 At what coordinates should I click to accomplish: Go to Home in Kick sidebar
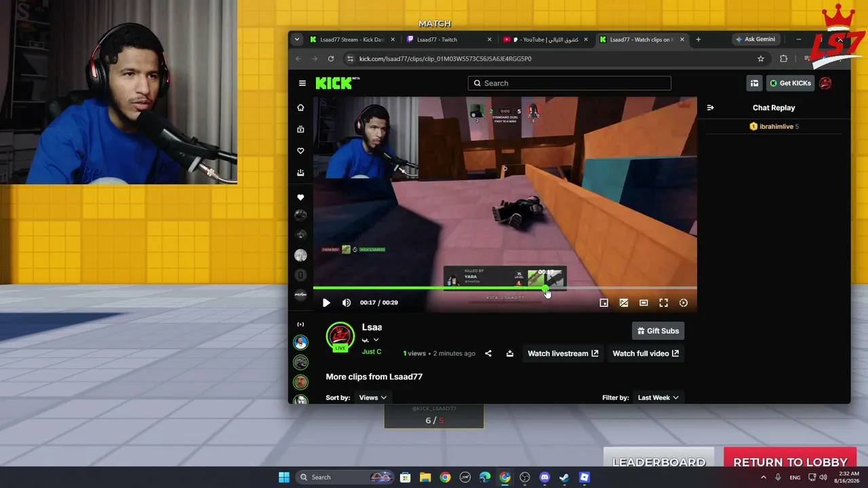[300, 108]
